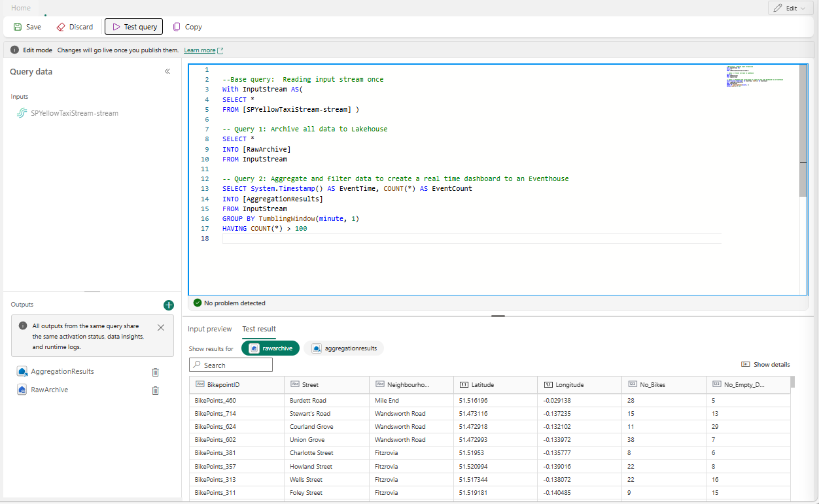The height and width of the screenshot is (504, 819).
Task: Show results for rawarchive
Action: click(x=270, y=348)
